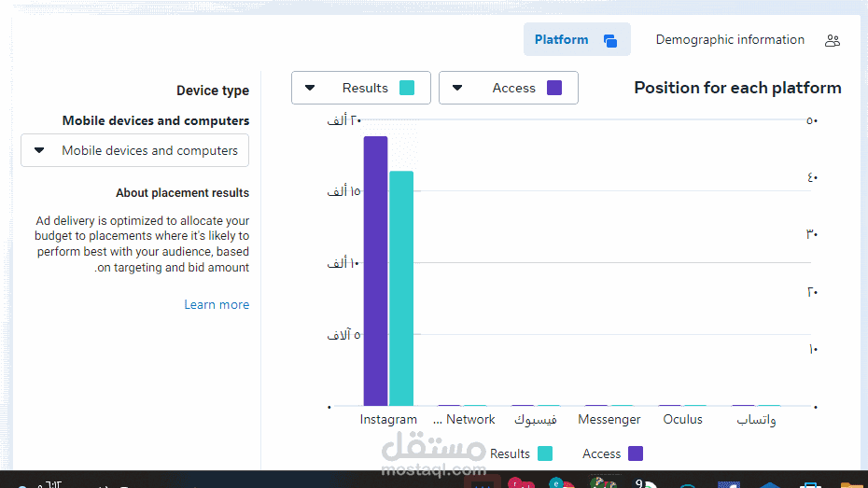Select the Instagram axis label
The width and height of the screenshot is (868, 488).
point(388,419)
